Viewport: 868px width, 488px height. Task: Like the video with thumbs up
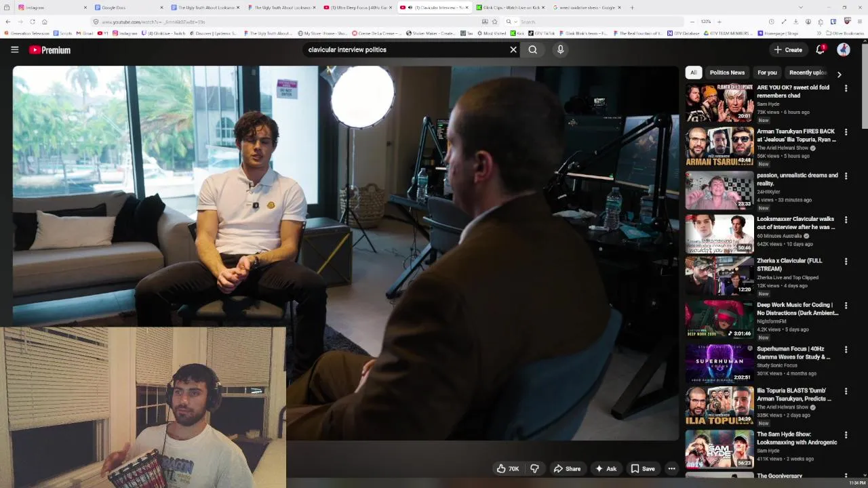(507, 468)
